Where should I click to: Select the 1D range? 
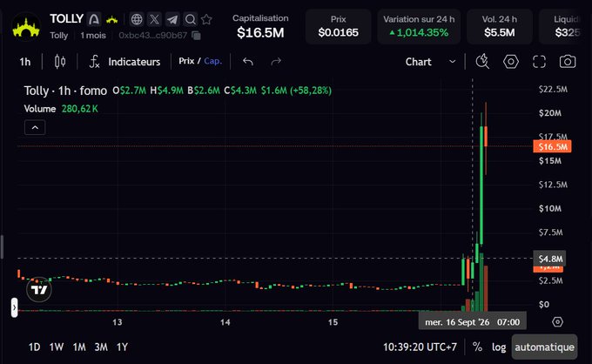coord(34,347)
